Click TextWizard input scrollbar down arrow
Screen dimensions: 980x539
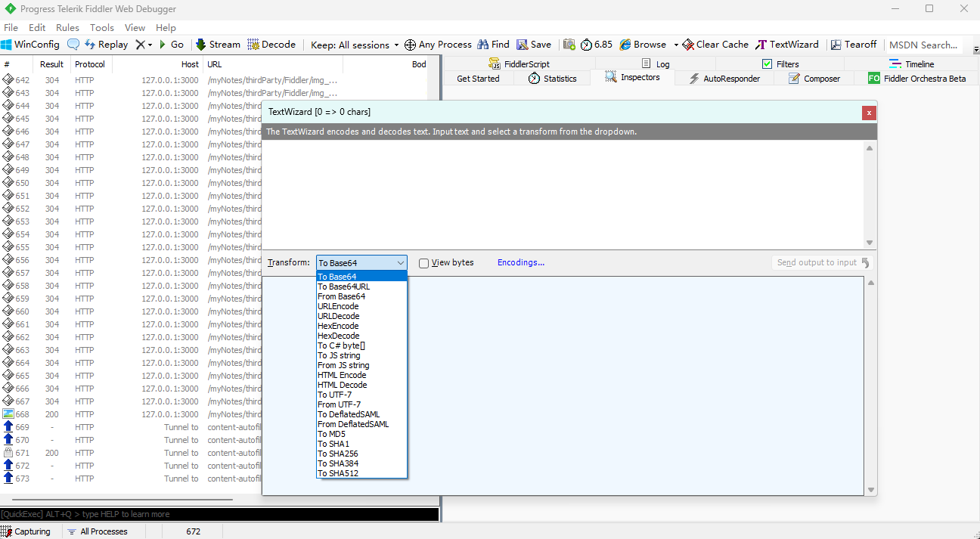point(870,242)
